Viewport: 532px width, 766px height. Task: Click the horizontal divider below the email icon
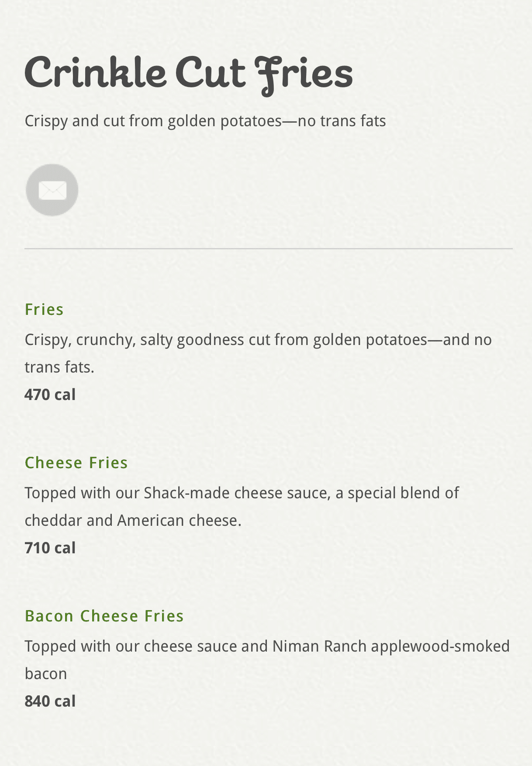point(268,248)
